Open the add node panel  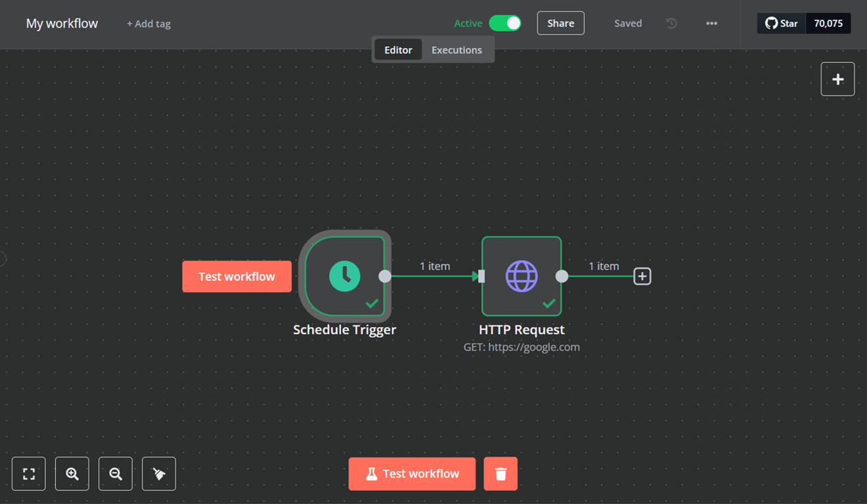(837, 79)
